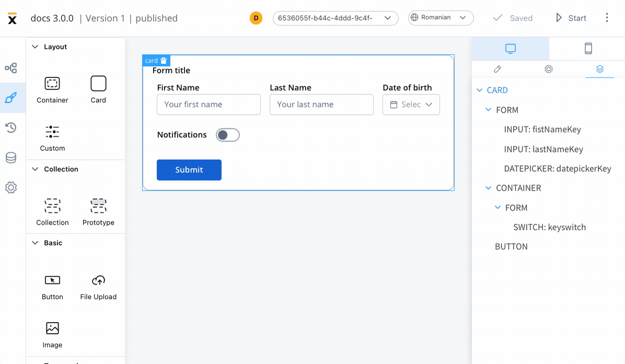625x364 pixels.
Task: Select the Container layout component
Action: point(52,90)
